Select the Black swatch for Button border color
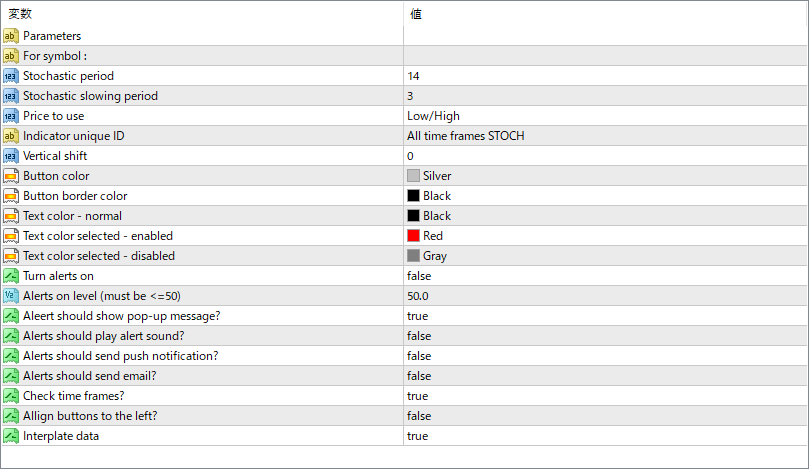Image resolution: width=809 pixels, height=469 pixels. click(413, 196)
